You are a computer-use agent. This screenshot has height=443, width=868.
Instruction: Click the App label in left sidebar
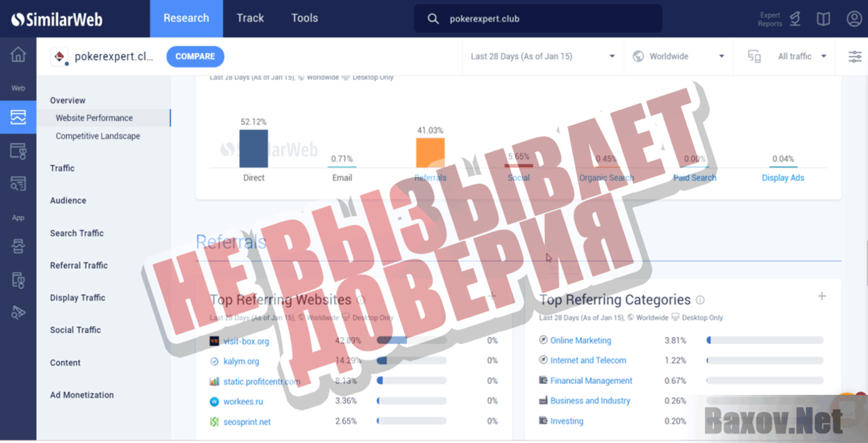pyautogui.click(x=18, y=217)
